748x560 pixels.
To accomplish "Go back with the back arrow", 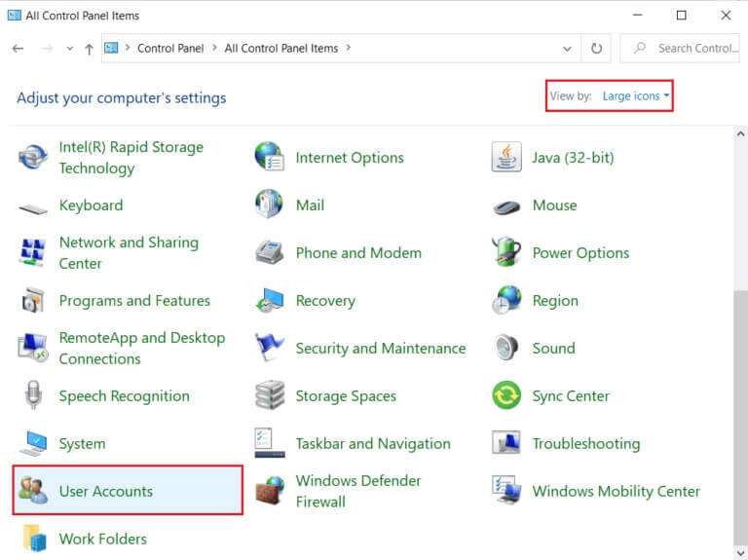I will (x=18, y=49).
